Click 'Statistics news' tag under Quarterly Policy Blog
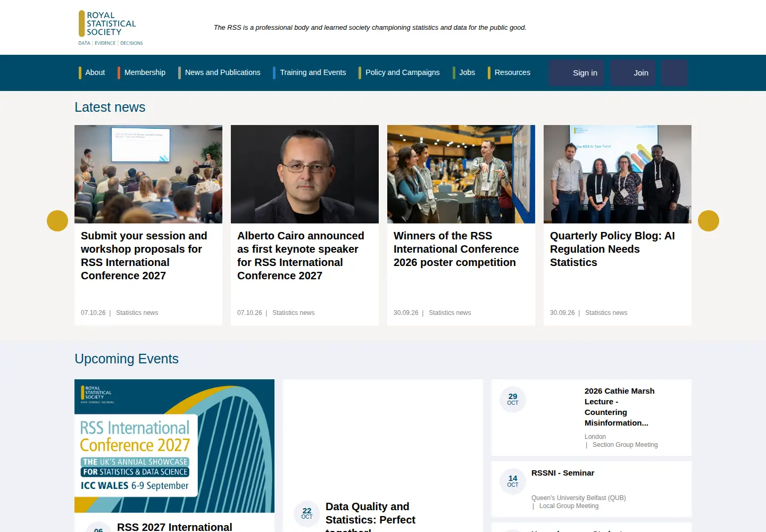This screenshot has width=766, height=532. (606, 313)
